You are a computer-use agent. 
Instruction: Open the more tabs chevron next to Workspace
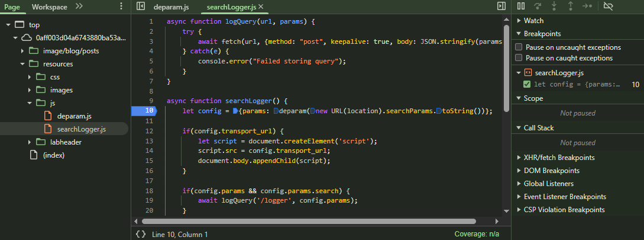pyautogui.click(x=79, y=6)
